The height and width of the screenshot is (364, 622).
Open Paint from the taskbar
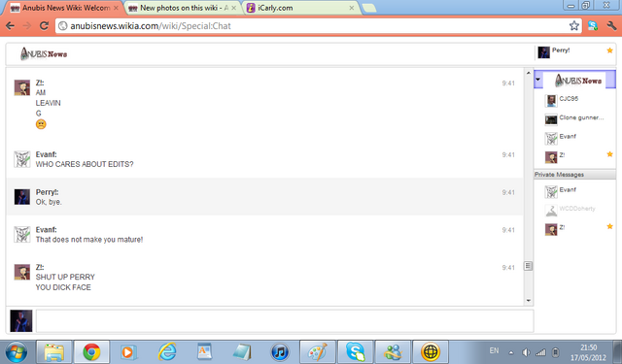318,351
